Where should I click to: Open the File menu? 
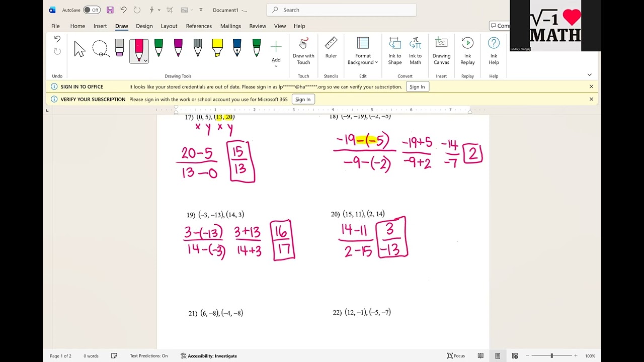coord(55,26)
